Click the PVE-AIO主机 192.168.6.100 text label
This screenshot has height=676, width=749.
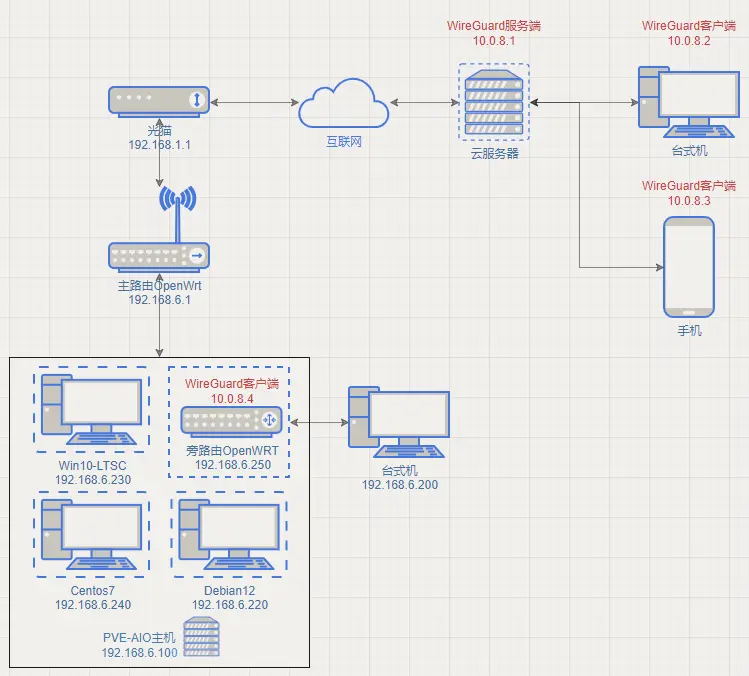[139, 644]
